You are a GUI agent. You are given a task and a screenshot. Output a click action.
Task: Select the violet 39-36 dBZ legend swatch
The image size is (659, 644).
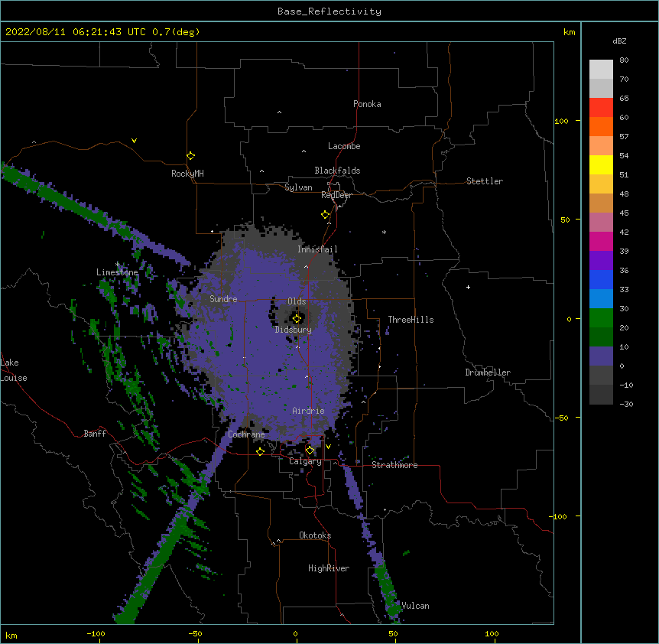coord(601,261)
